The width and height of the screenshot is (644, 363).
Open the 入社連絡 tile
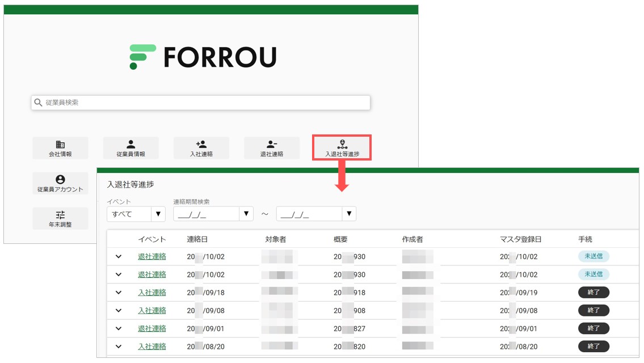coord(201,148)
